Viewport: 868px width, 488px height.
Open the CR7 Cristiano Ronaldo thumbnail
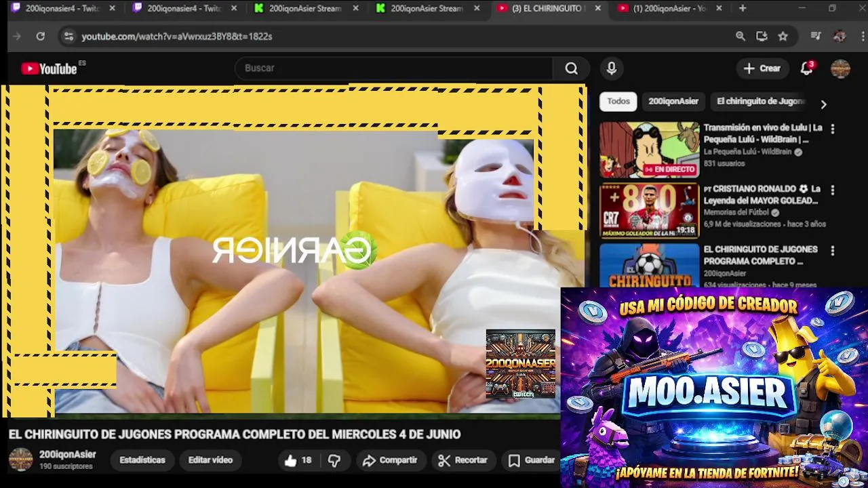coord(649,211)
